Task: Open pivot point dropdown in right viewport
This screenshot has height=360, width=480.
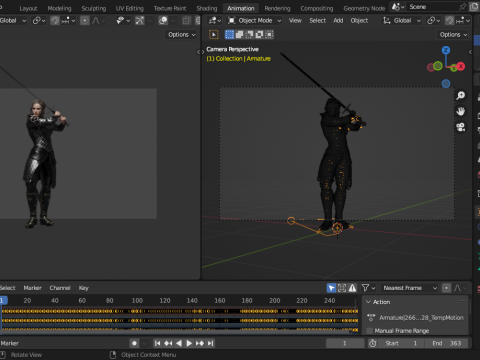Action: click(434, 21)
